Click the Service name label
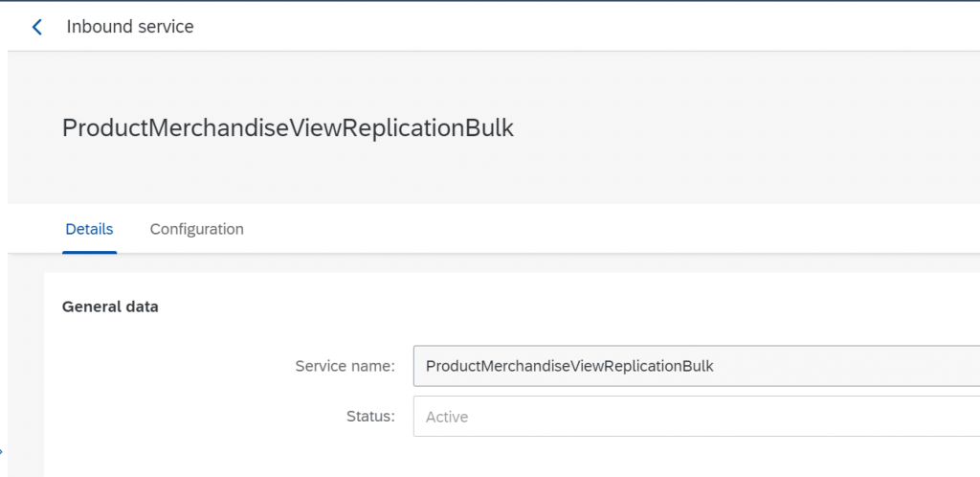Viewport: 980px width, 477px height. pyautogui.click(x=345, y=366)
